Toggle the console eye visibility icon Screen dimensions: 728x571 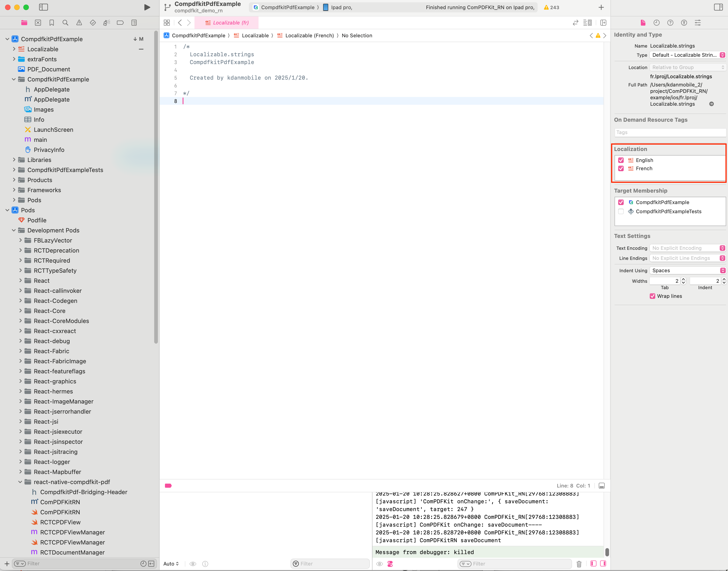point(379,564)
